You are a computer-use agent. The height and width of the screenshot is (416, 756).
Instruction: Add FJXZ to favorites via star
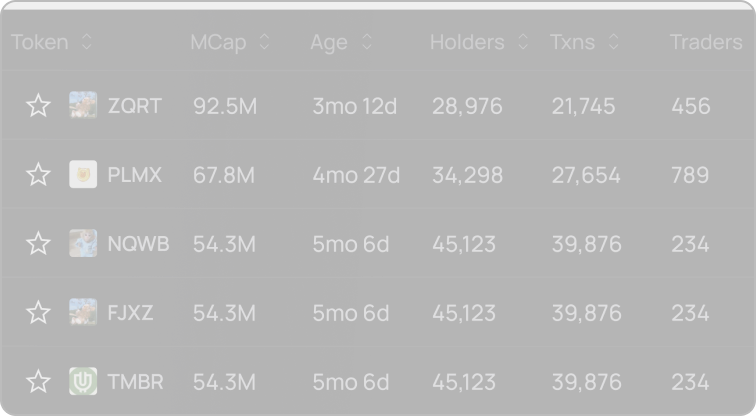pyautogui.click(x=38, y=312)
